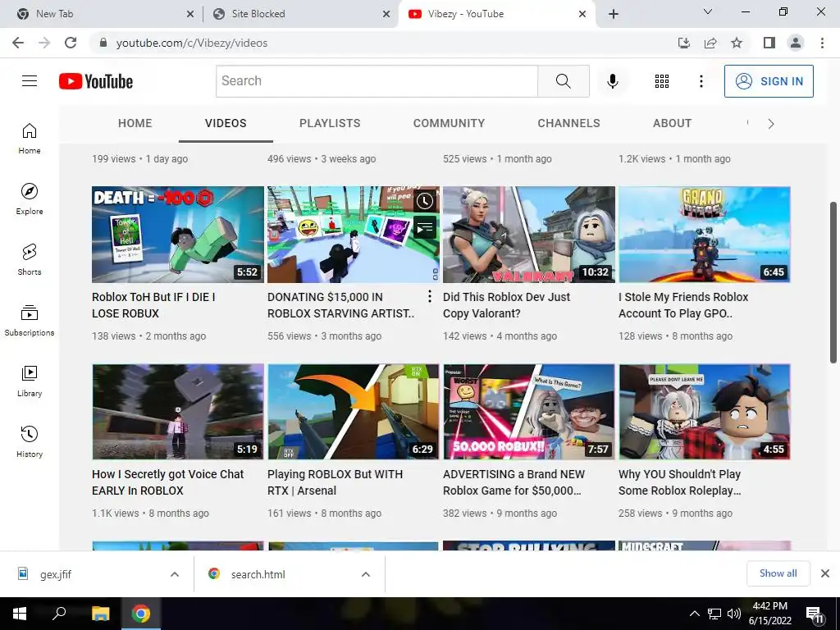Expand options for search.html download
The height and width of the screenshot is (630, 840).
point(366,574)
